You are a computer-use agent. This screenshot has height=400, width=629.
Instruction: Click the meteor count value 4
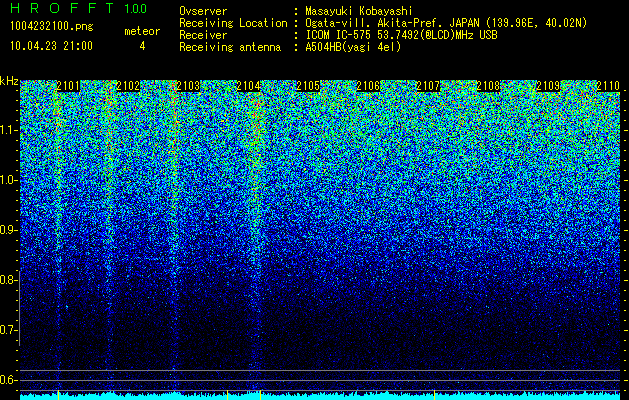coord(142,46)
